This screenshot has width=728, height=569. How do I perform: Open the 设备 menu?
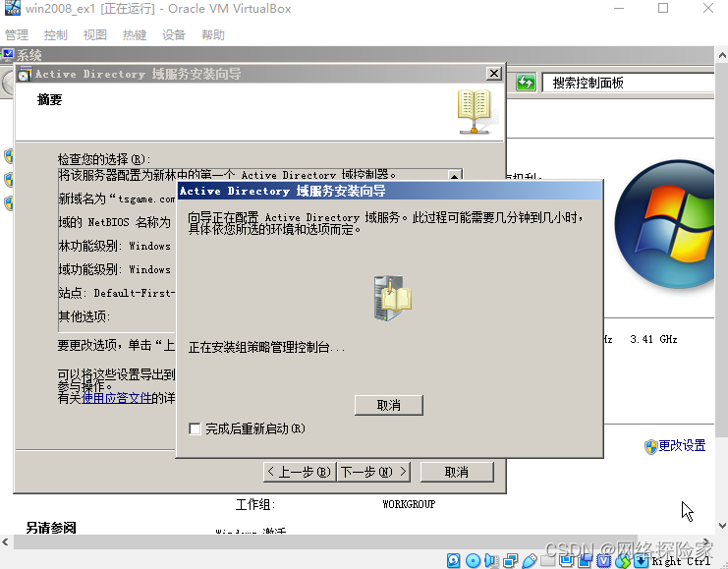click(x=174, y=34)
